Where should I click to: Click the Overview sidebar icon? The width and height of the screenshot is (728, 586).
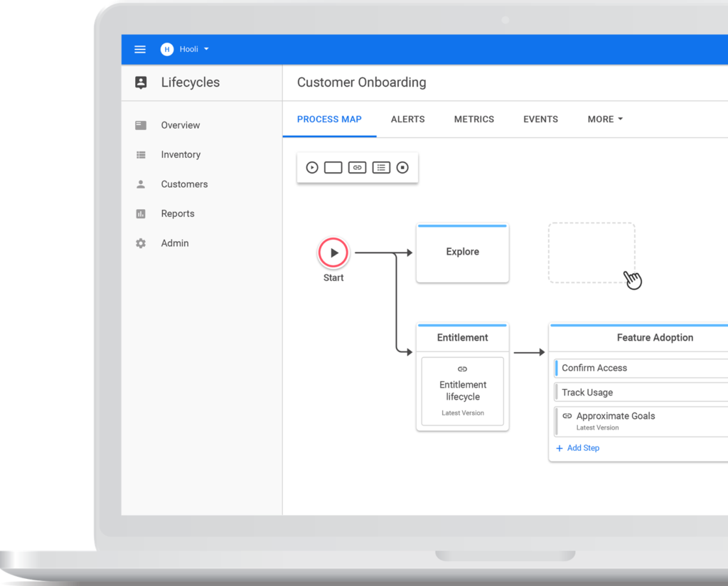[141, 125]
